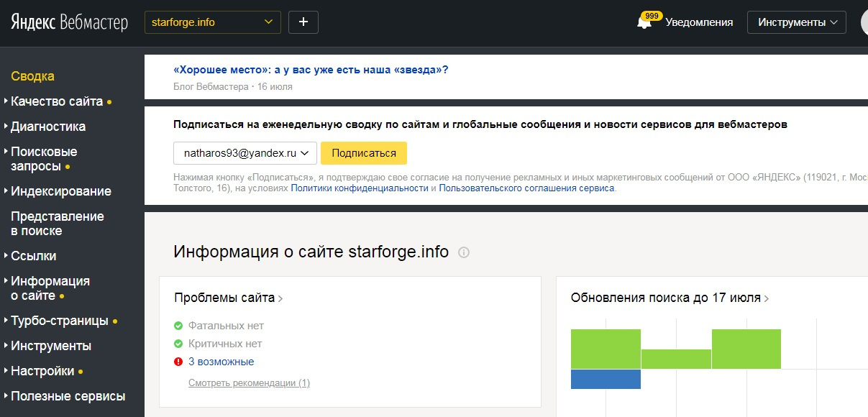Click the green checkmark beside Фатальных нет
This screenshot has width=868, height=417.
(x=178, y=326)
